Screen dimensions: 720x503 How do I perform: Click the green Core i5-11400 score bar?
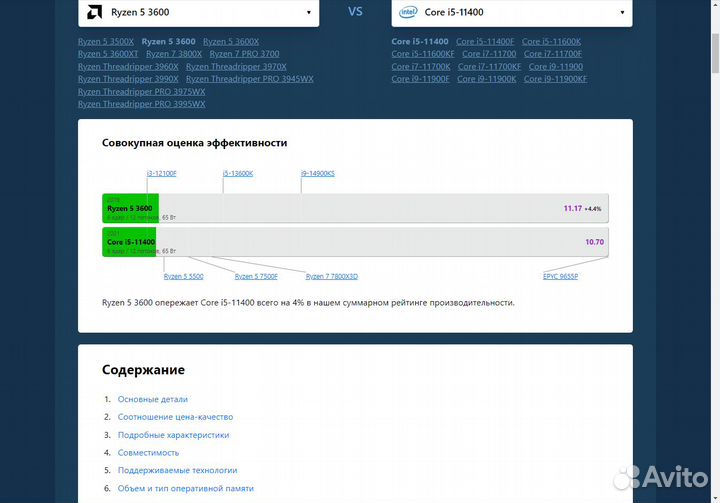(129, 242)
